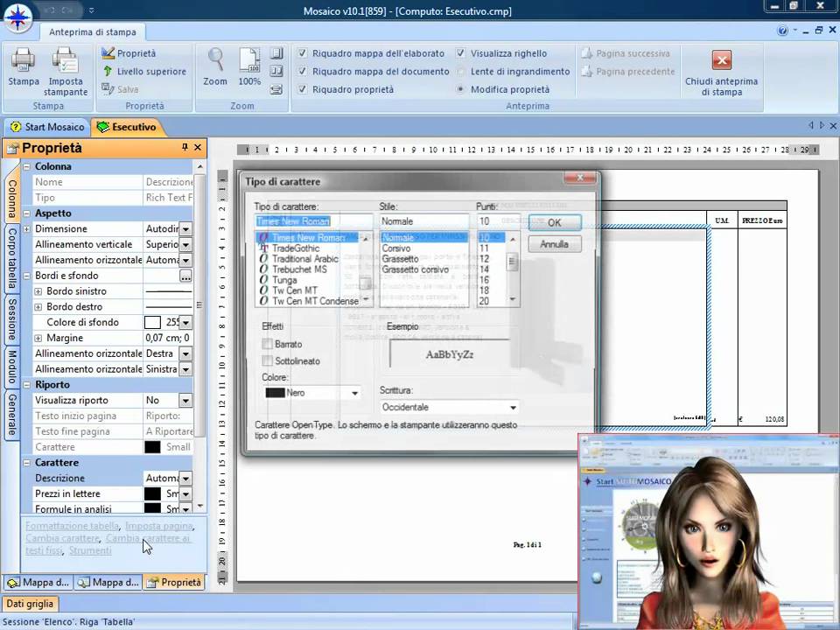Collapse the Riporto section
The width and height of the screenshot is (840, 630).
pos(27,385)
